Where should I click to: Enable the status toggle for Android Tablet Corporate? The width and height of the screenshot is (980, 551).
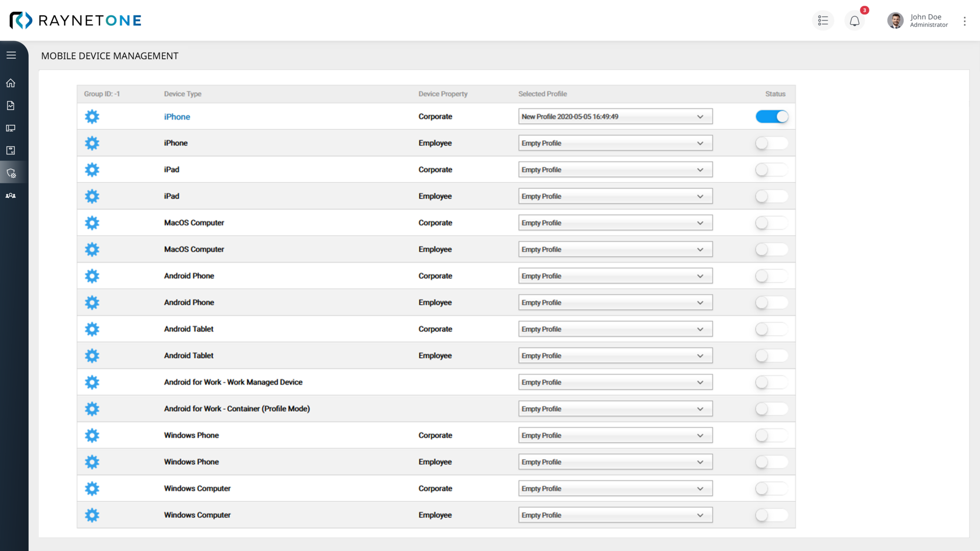coord(772,329)
